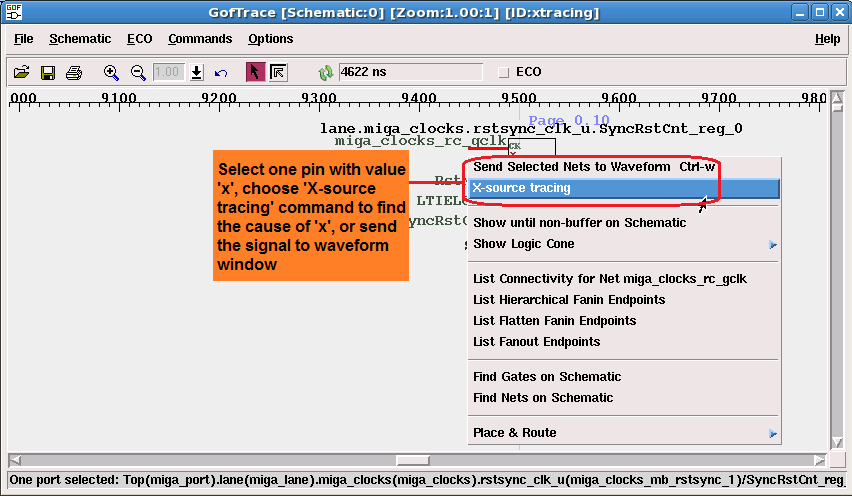Open the Schematic menu
This screenshot has width=852, height=496.
click(x=80, y=39)
